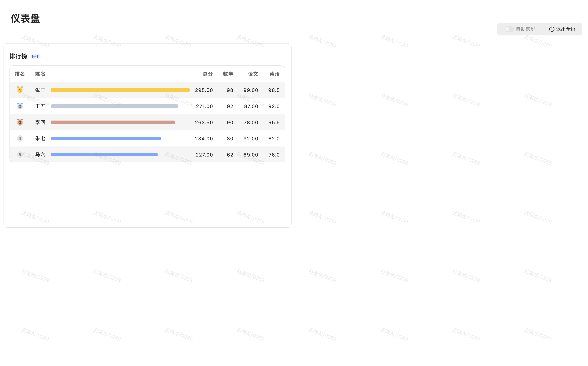Click the 仪表盘 dashboard heading
The width and height of the screenshot is (588, 366).
(25, 18)
